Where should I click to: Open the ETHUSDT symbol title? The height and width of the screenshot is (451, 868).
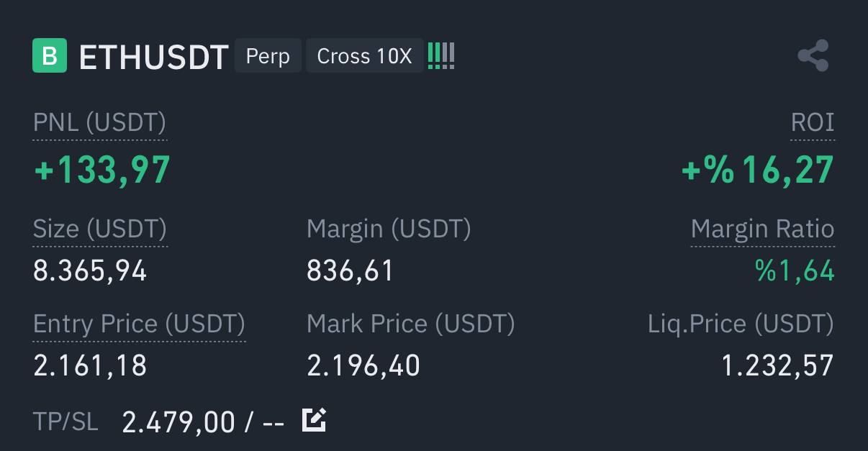click(x=153, y=57)
